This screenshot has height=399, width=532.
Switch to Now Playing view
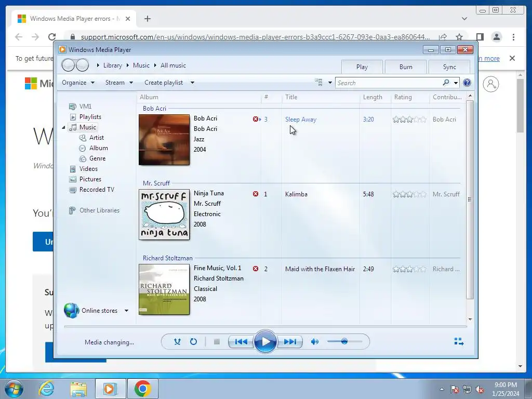459,342
